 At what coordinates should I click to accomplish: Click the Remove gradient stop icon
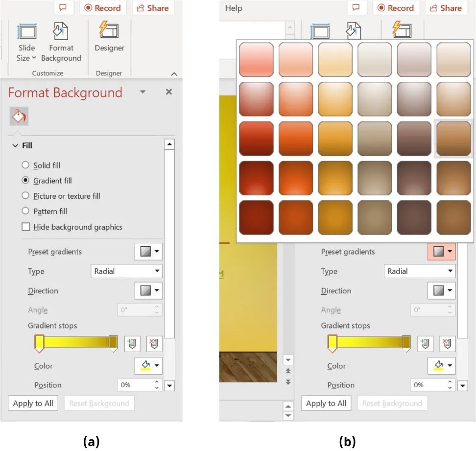point(154,343)
